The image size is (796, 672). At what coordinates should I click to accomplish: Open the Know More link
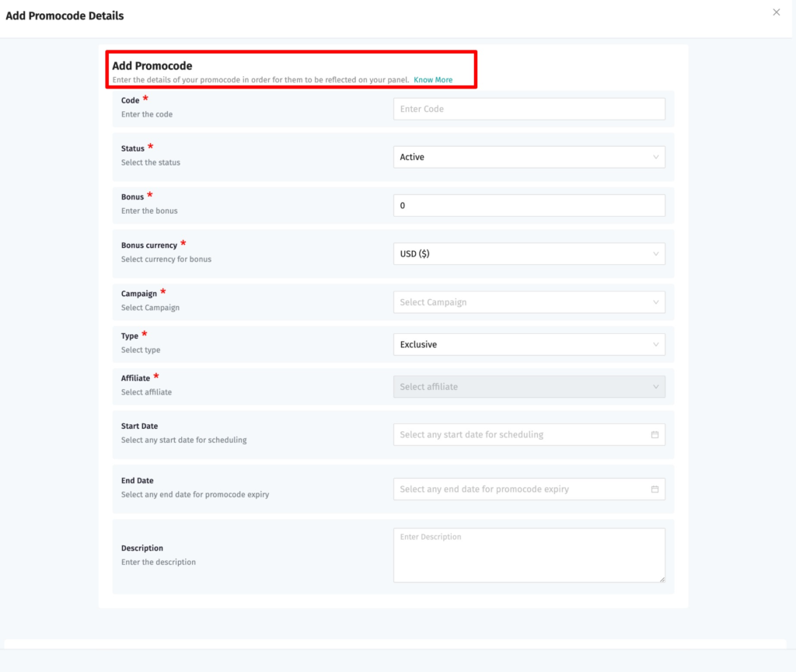(433, 79)
